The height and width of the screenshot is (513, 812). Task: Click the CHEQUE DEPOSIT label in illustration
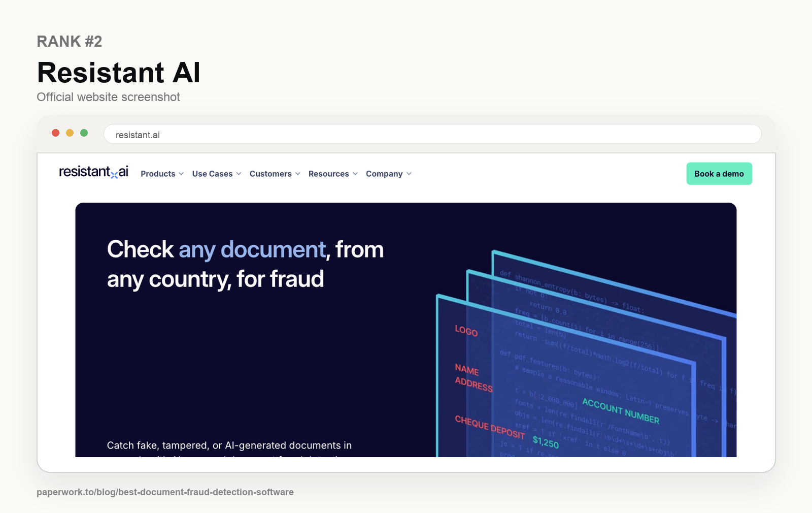[490, 427]
